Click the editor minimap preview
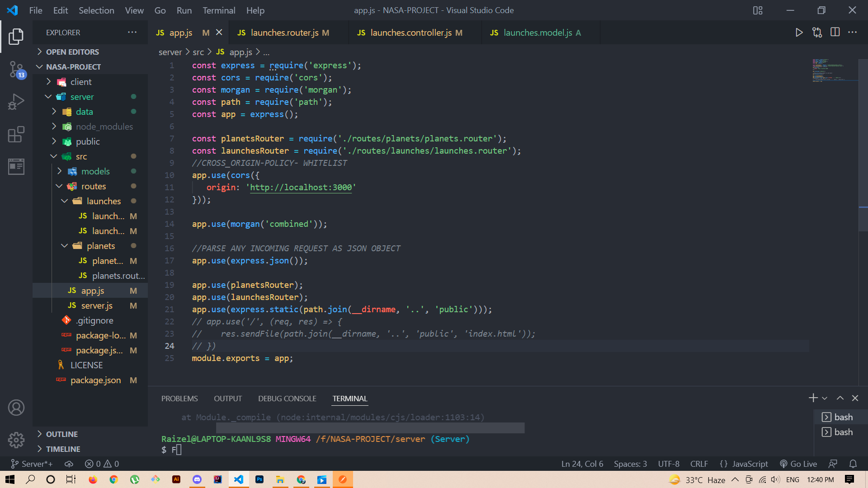Viewport: 868px width, 488px height. pos(833,70)
